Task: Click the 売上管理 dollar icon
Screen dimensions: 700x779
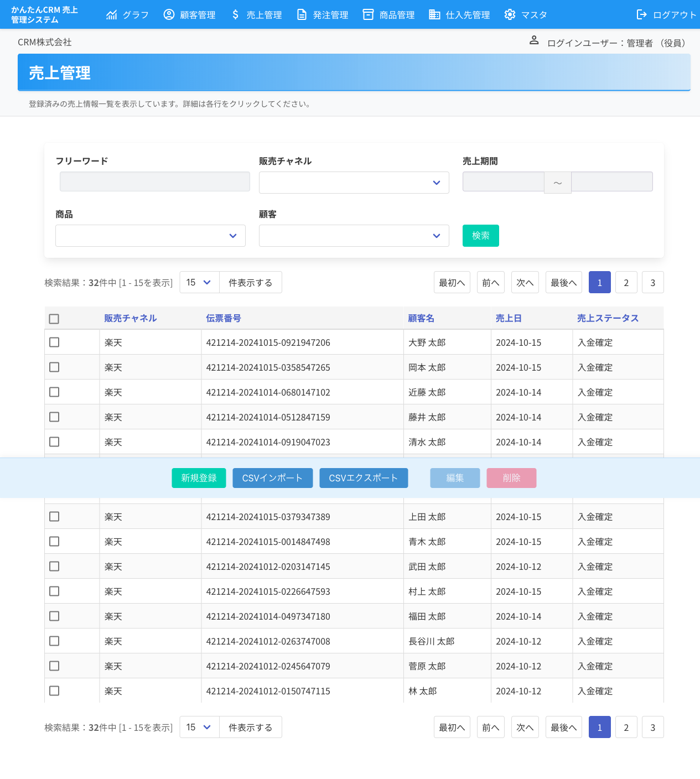Action: pyautogui.click(x=235, y=14)
